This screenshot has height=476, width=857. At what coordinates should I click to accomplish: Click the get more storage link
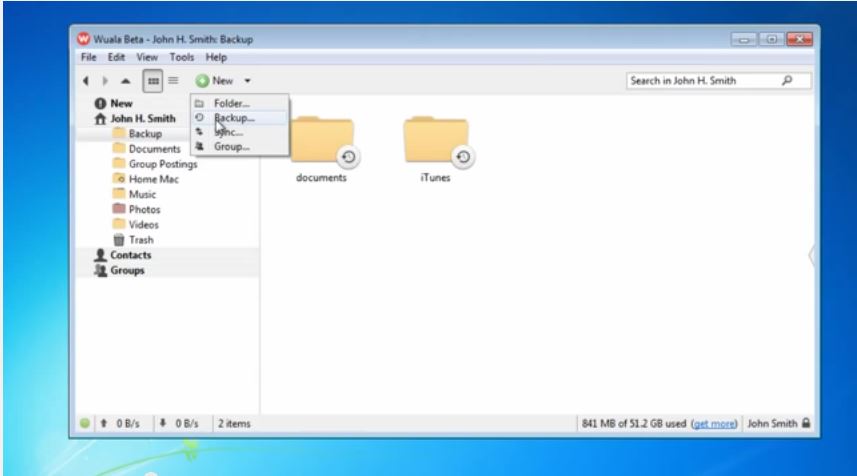coord(714,424)
